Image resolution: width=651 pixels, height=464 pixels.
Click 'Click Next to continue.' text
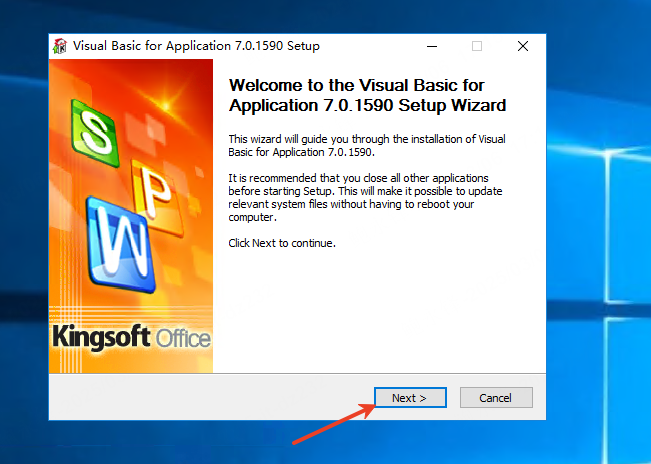click(x=282, y=243)
